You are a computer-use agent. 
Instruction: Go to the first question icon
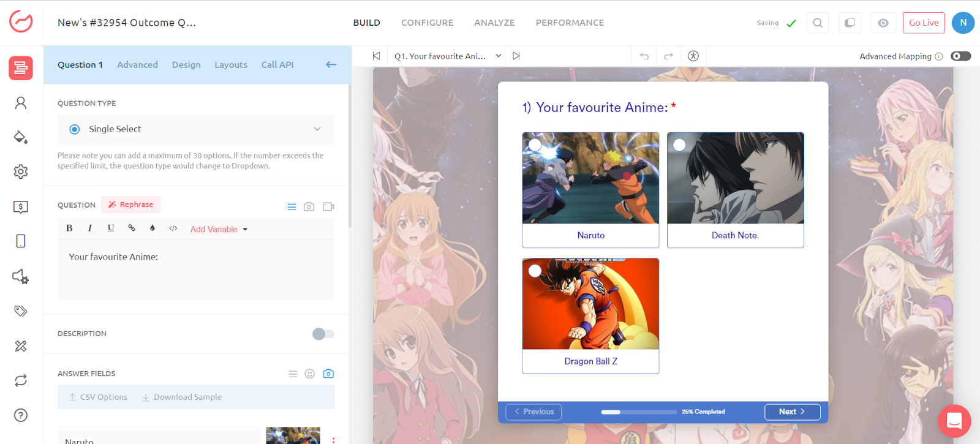tap(376, 56)
